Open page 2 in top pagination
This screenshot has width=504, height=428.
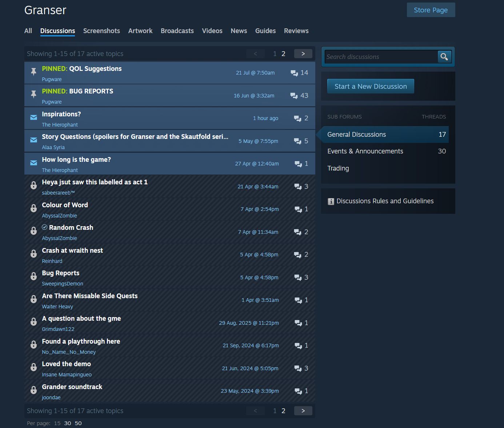click(283, 54)
